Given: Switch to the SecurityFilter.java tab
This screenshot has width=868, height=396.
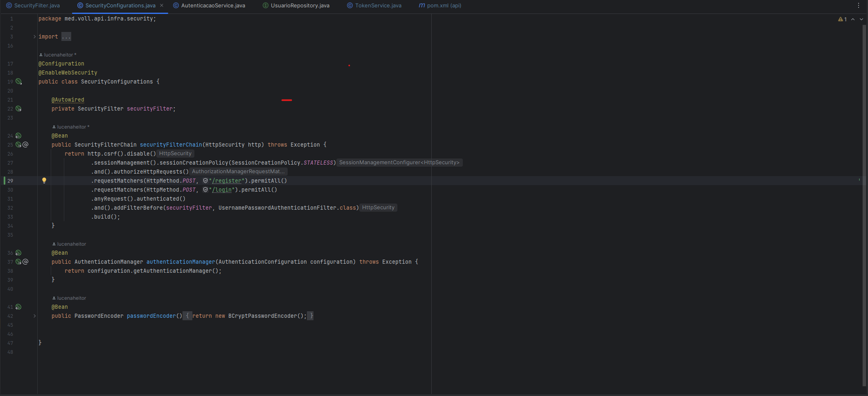Looking at the screenshot, I should pyautogui.click(x=33, y=6).
